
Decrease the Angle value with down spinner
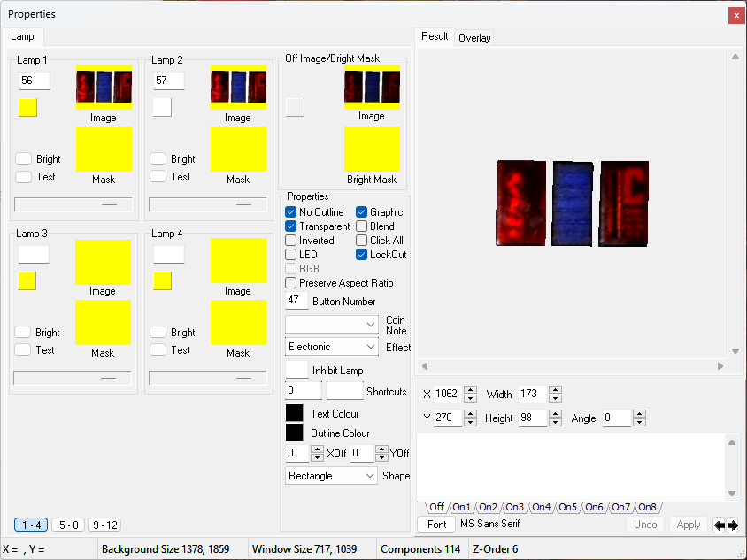640,422
